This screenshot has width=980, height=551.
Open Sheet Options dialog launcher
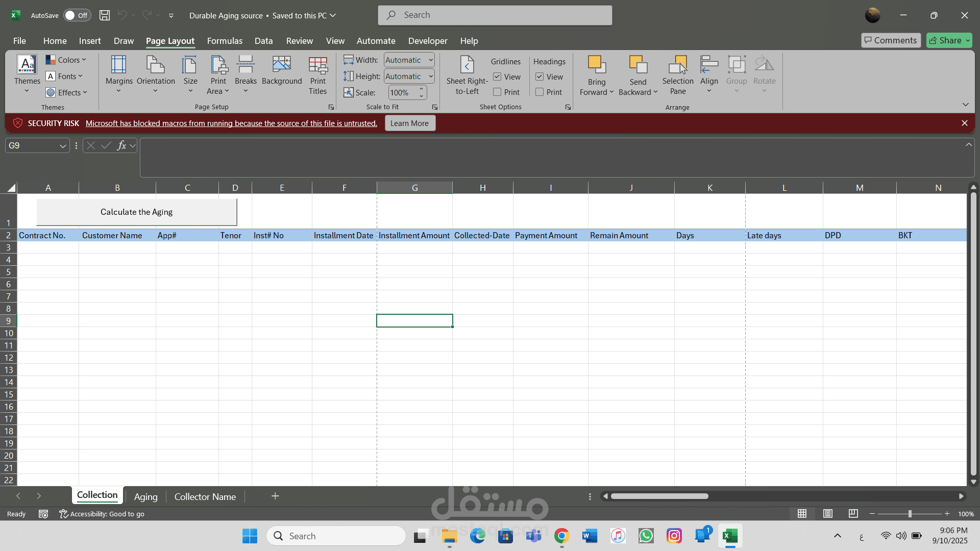point(568,107)
